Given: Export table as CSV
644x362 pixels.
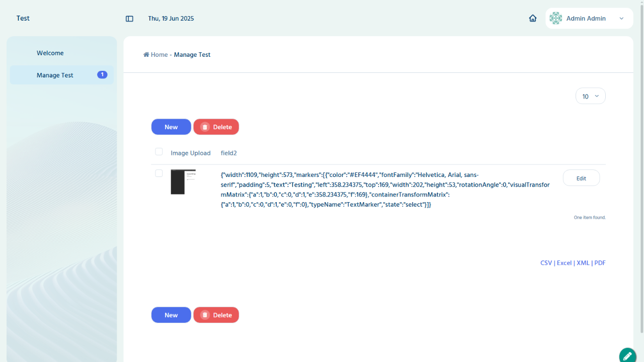Looking at the screenshot, I should [546, 263].
